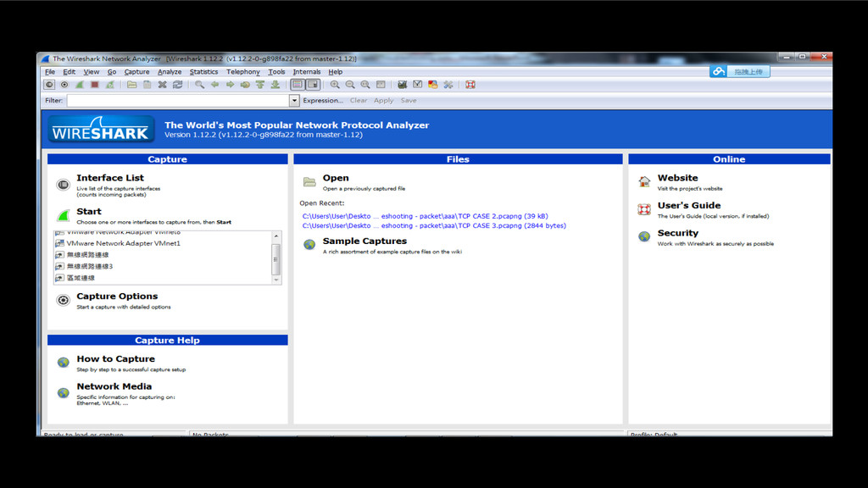Click the Open capture file toolbar icon
This screenshot has width=868, height=488.
[131, 85]
